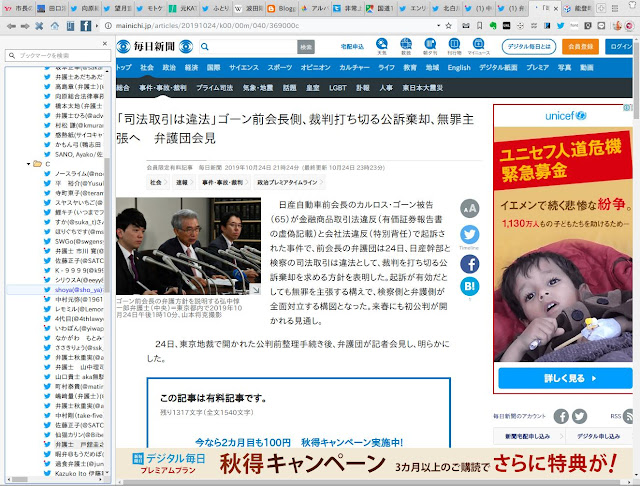This screenshot has width=640, height=486.
Task: Close the bookmarks sidebar with X
Action: (x=105, y=43)
